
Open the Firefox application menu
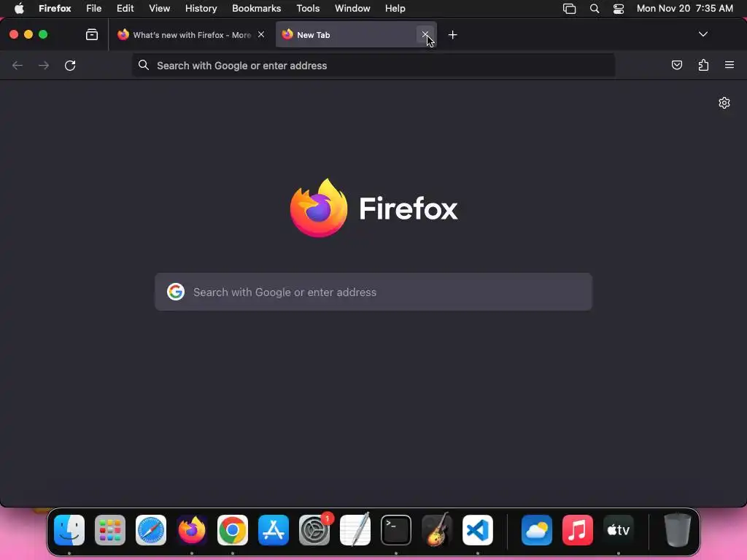55,9
